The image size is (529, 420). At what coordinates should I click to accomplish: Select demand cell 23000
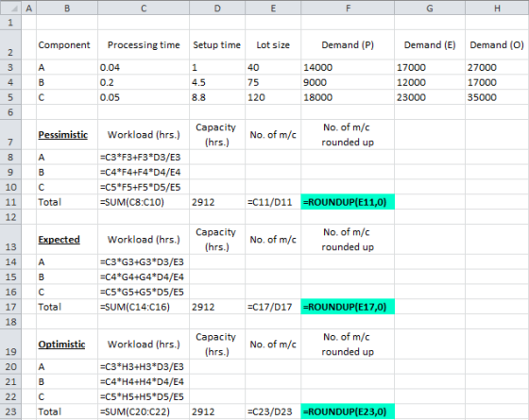click(430, 97)
